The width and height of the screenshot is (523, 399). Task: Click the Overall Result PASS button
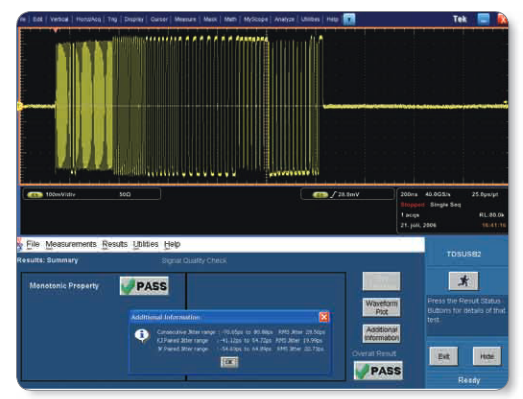coord(378,371)
